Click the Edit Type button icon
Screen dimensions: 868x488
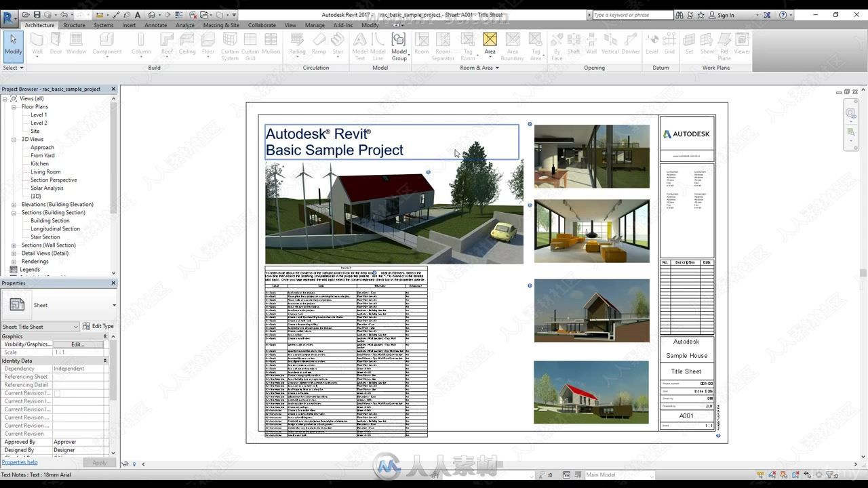coord(98,326)
